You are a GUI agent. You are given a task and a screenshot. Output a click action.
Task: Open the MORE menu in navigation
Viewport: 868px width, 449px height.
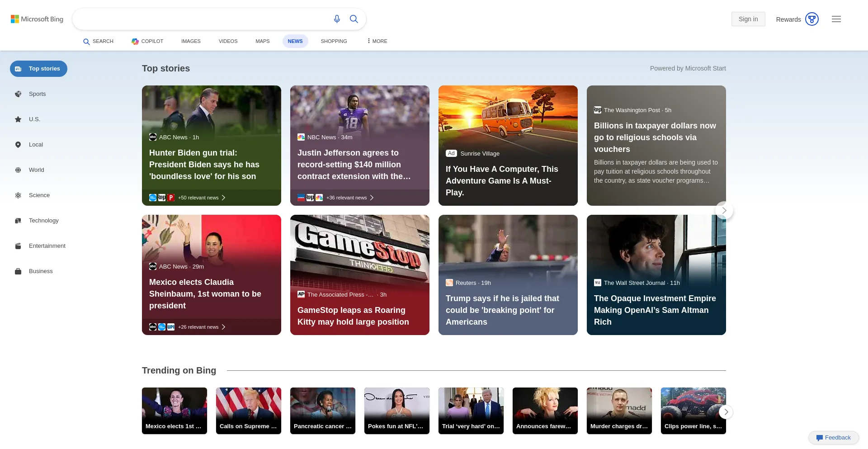pyautogui.click(x=377, y=41)
